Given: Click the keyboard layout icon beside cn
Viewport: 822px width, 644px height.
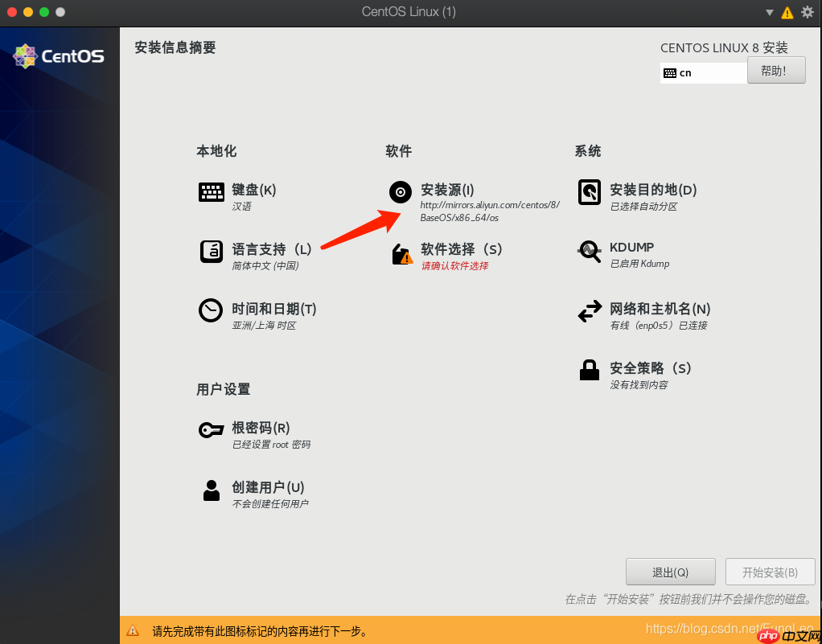Looking at the screenshot, I should click(x=669, y=73).
